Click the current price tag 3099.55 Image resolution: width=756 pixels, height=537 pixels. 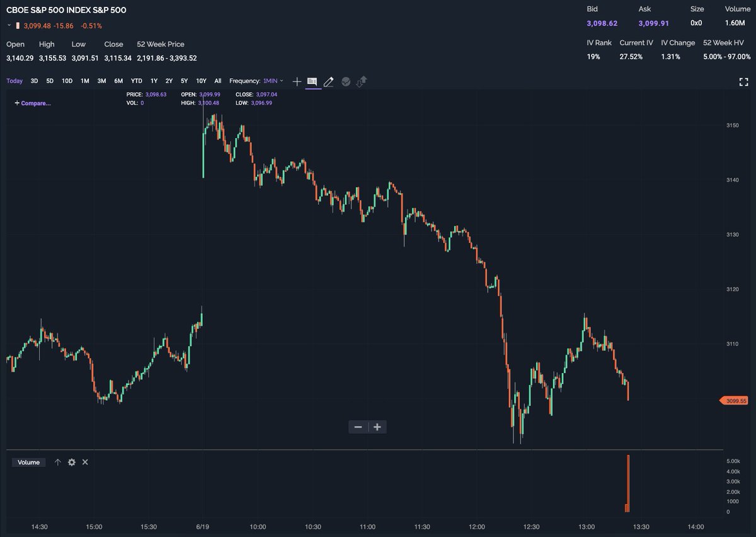(x=735, y=400)
